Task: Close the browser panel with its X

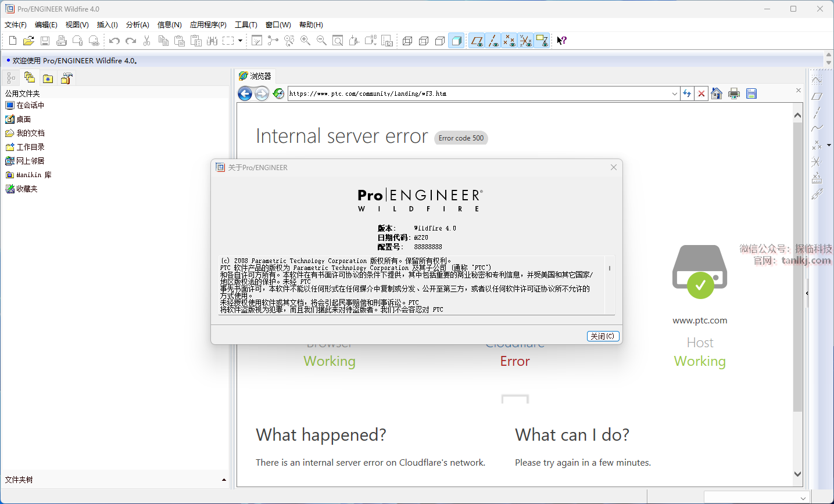Action: pos(799,90)
